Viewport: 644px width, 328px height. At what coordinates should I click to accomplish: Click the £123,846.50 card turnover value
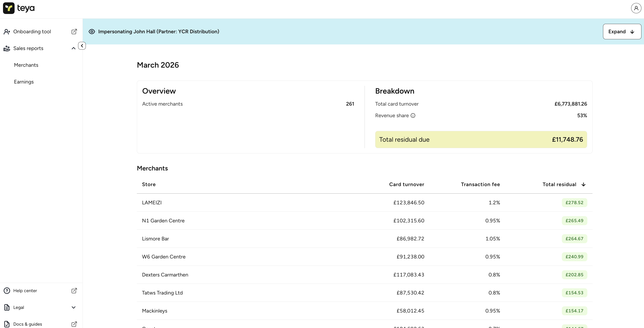(x=409, y=203)
